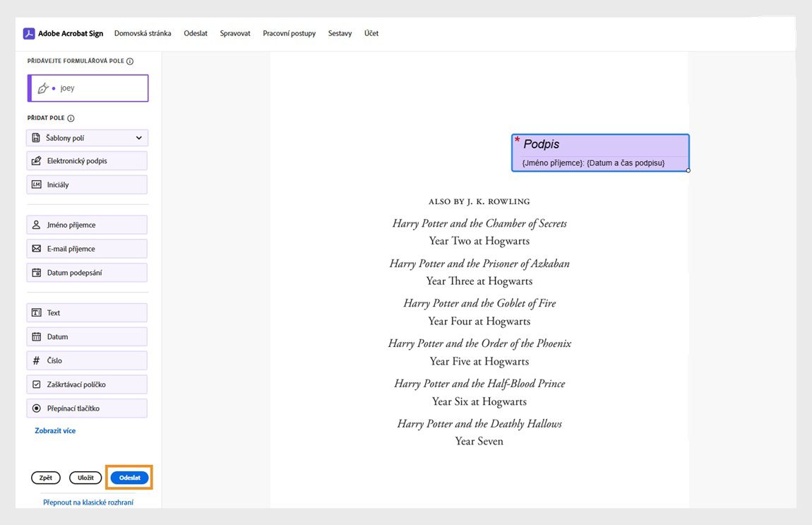
Task: Click the Šablony polí template icon
Action: 36,138
